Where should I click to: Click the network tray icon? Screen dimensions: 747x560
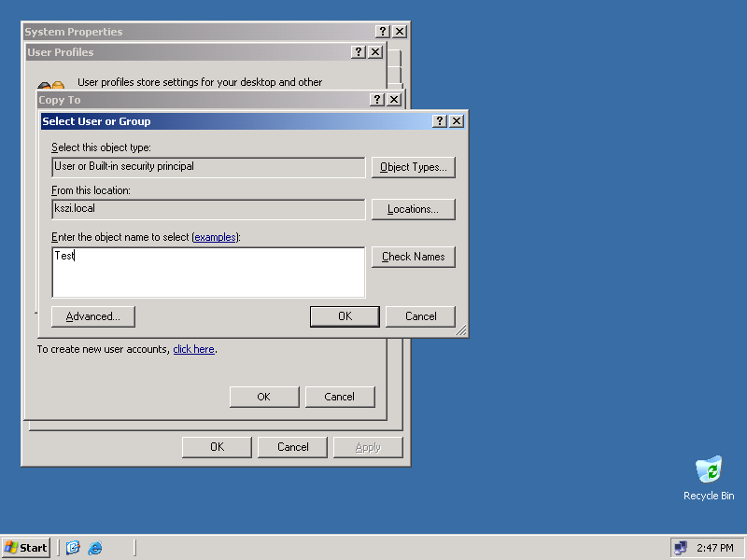click(x=681, y=548)
